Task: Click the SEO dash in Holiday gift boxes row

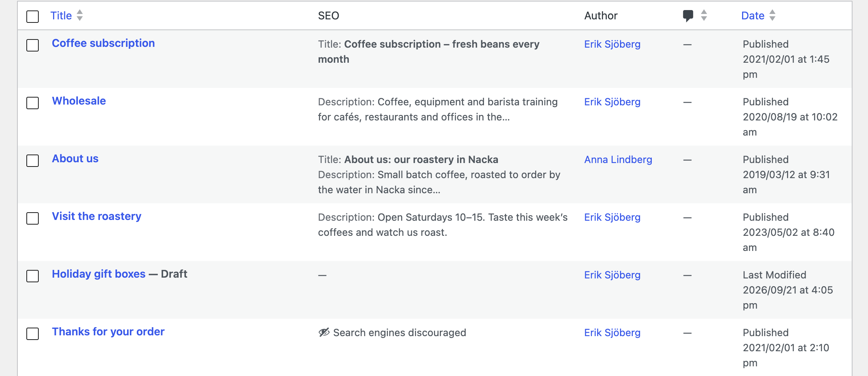Action: (322, 275)
